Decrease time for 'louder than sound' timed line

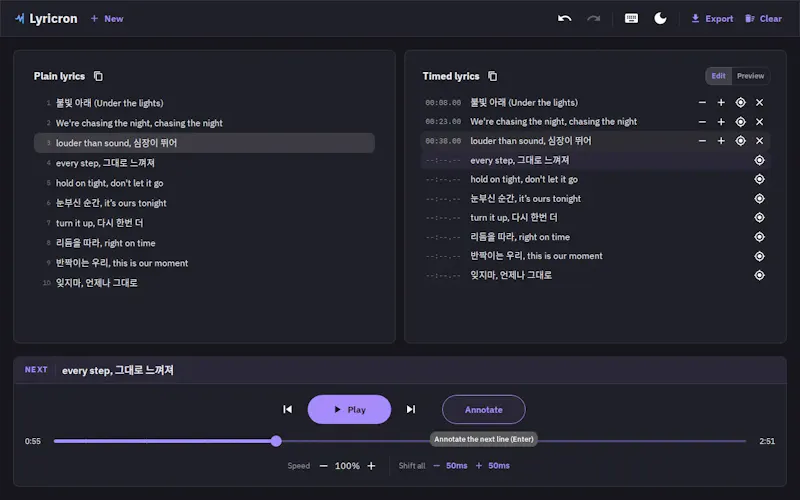pos(702,141)
